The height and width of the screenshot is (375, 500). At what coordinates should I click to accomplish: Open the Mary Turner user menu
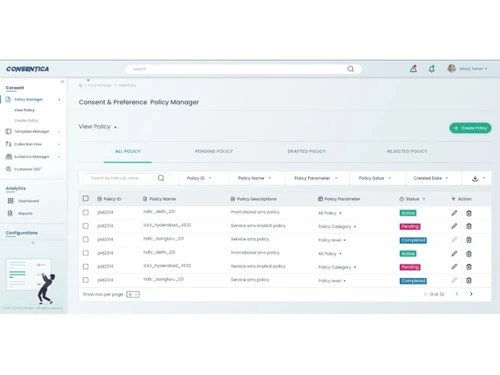[473, 69]
